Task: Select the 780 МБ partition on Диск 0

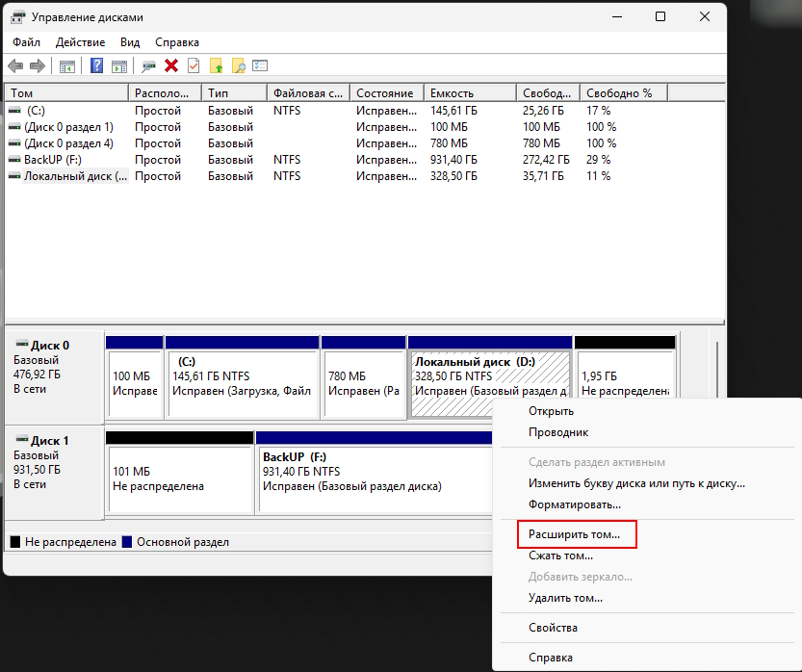Action: (364, 377)
